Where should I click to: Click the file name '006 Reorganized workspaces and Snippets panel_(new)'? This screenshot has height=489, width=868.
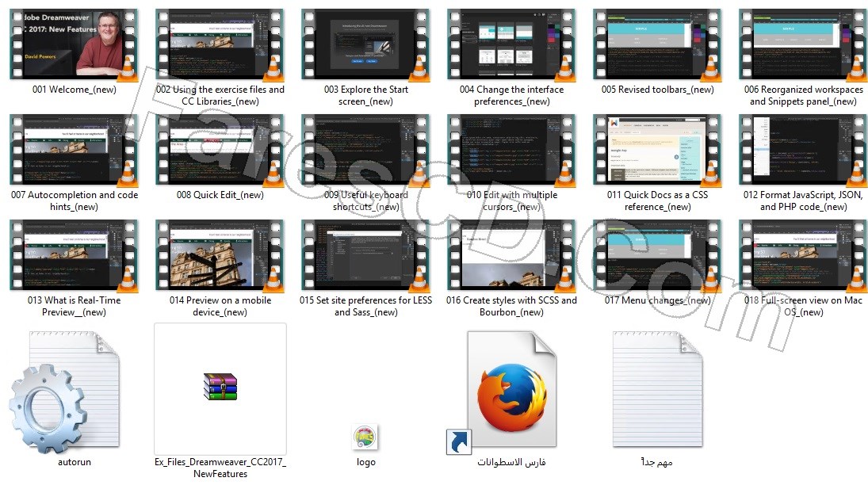[x=803, y=95]
